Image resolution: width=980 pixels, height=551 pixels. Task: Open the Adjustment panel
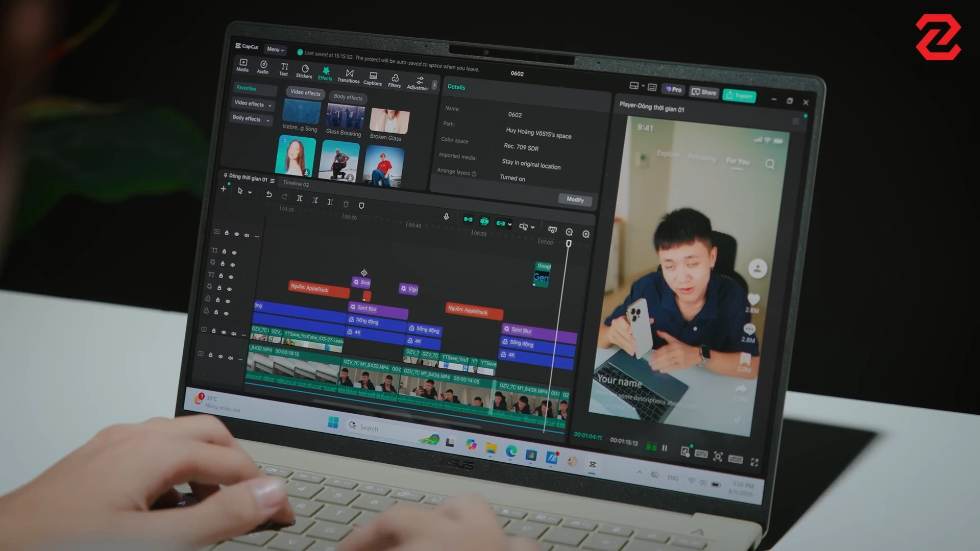coord(418,84)
